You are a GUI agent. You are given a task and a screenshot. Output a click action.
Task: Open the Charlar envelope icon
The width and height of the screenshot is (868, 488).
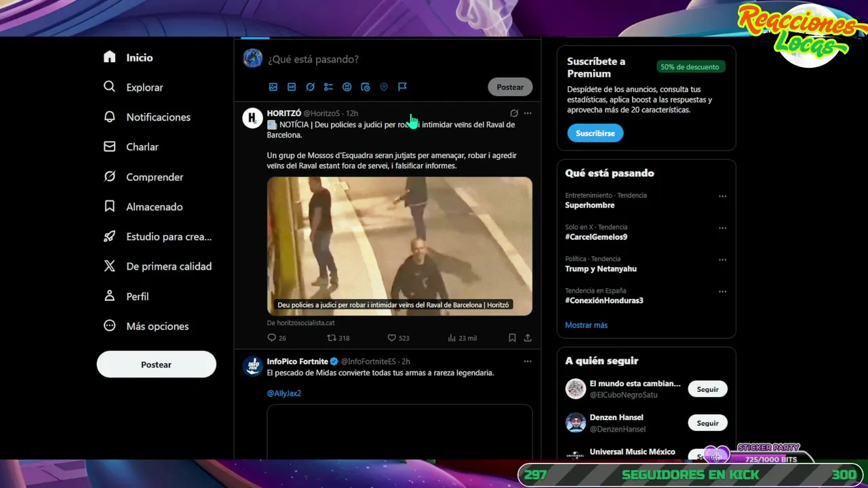110,147
